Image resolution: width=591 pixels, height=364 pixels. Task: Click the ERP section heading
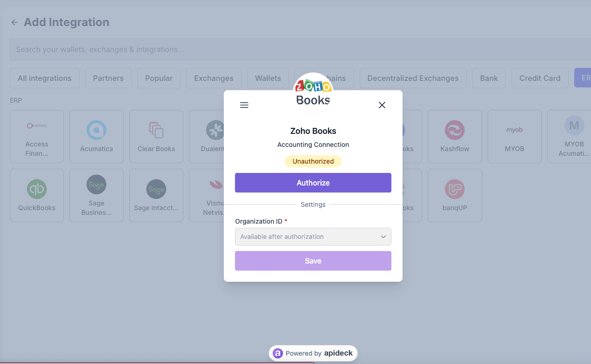[x=16, y=100]
